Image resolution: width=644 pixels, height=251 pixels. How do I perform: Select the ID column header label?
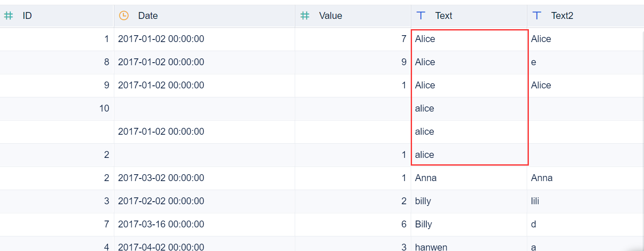click(27, 16)
